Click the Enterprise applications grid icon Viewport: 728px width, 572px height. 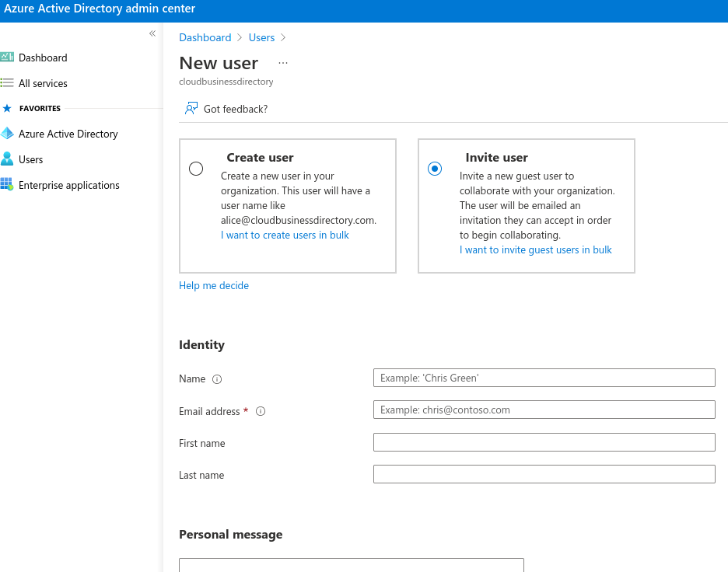(x=7, y=184)
